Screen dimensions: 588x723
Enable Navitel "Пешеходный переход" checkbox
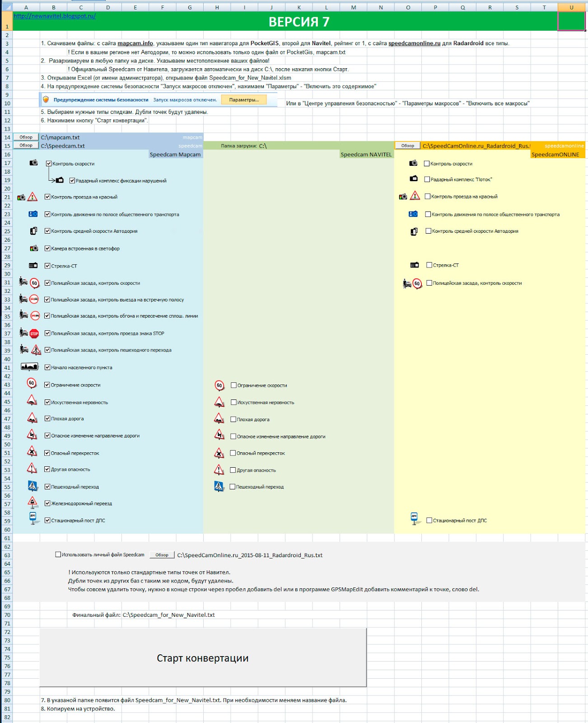click(x=233, y=487)
